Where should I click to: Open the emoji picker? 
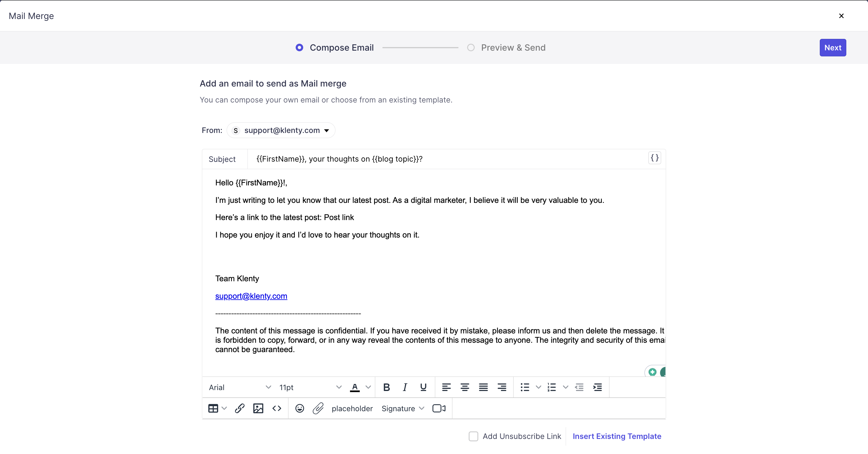[300, 408]
